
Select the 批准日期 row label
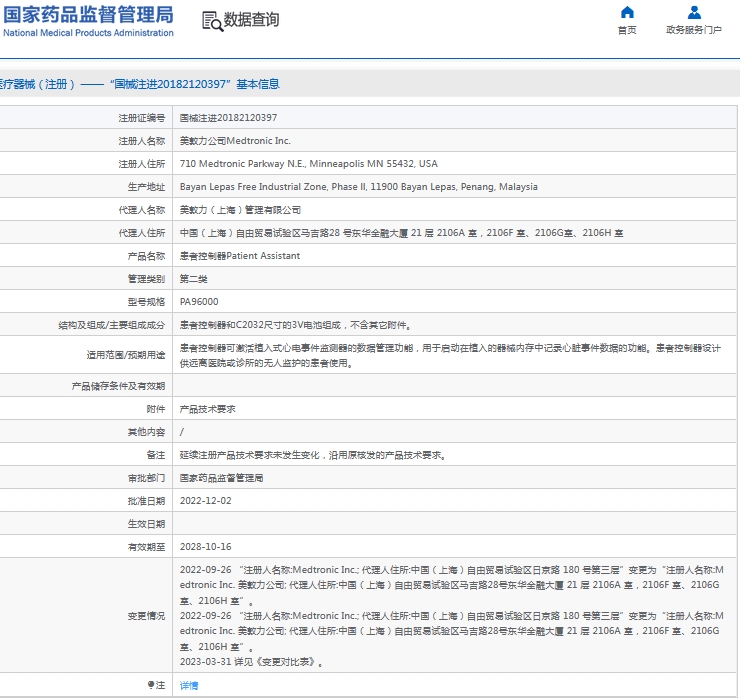146,501
